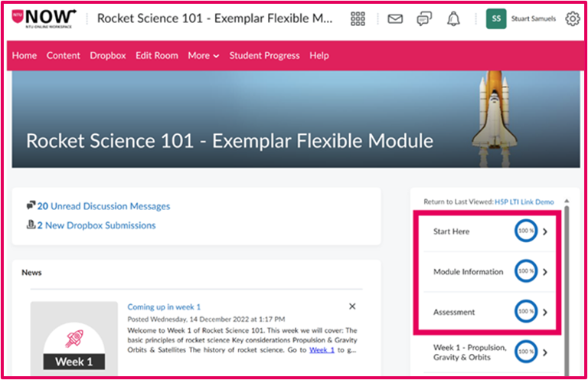Dismiss the Coming up in week 1 news item
Viewport: 588px width, 380px height.
352,306
